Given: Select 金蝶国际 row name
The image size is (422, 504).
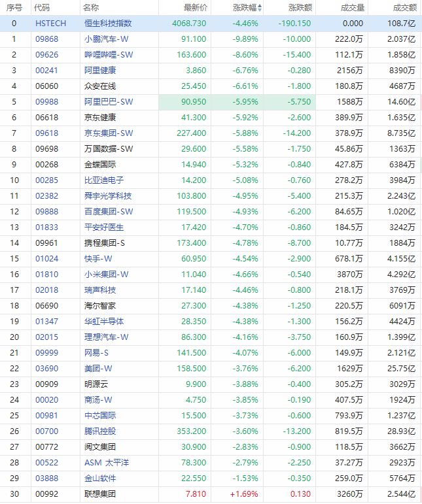Looking at the screenshot, I should pyautogui.click(x=100, y=165).
